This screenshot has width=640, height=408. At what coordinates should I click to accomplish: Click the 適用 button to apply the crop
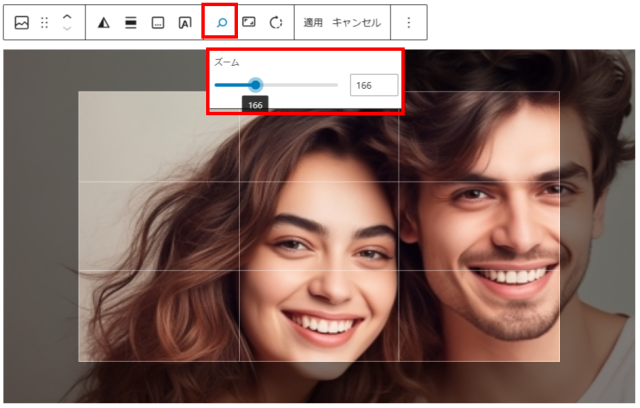point(313,22)
